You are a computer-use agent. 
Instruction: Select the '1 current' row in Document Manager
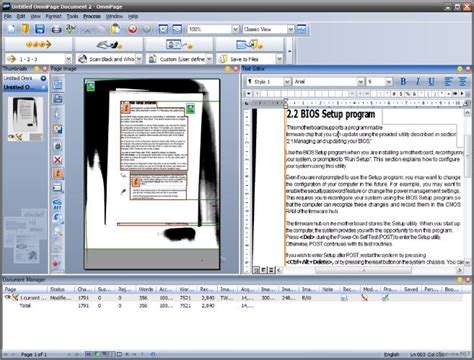(x=233, y=298)
